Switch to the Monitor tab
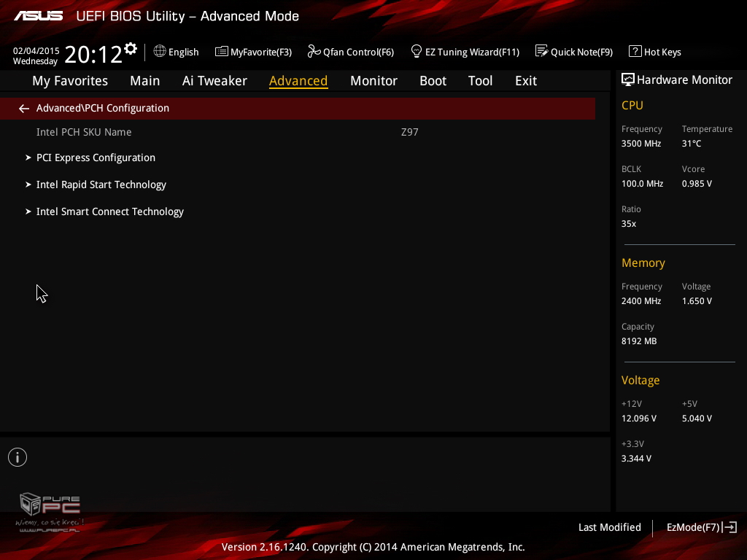 tap(373, 81)
